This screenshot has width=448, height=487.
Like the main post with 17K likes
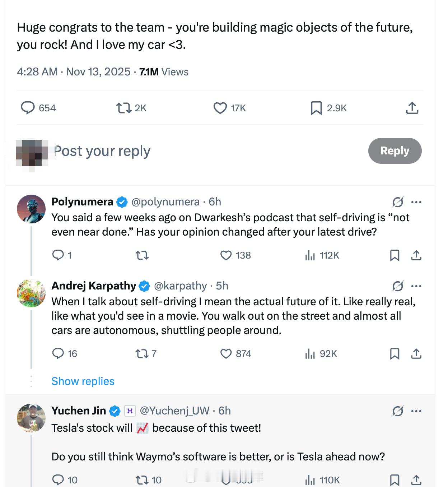[x=220, y=108]
